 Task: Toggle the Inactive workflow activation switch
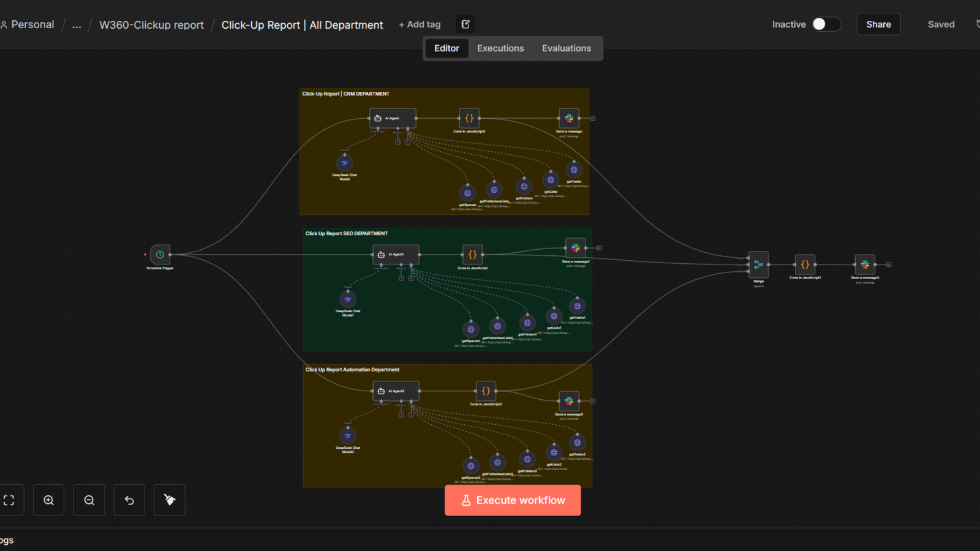point(826,24)
